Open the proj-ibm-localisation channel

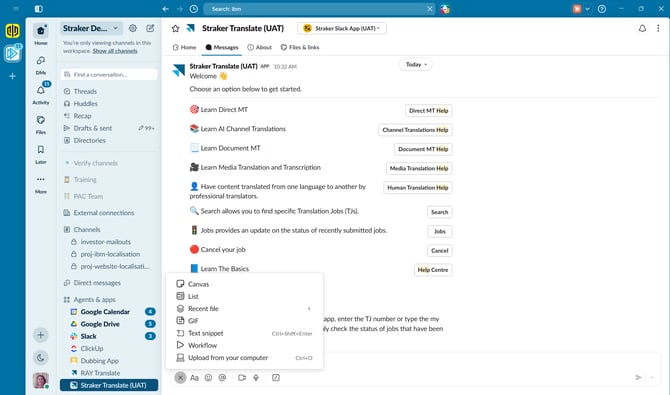click(x=109, y=254)
